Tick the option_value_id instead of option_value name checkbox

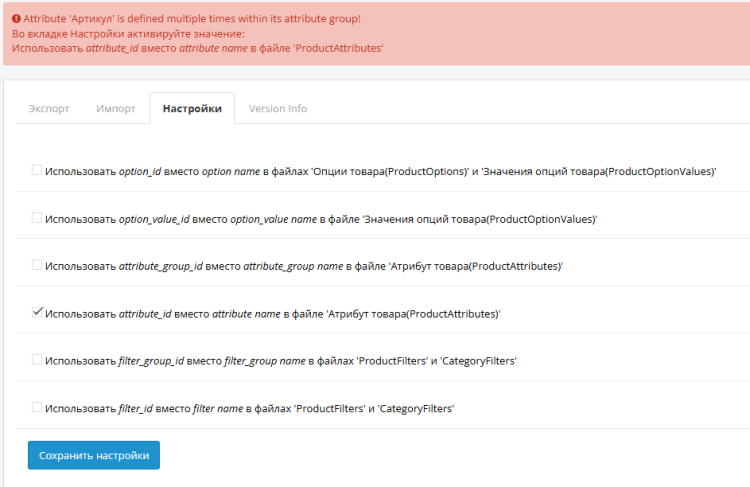coord(37,218)
